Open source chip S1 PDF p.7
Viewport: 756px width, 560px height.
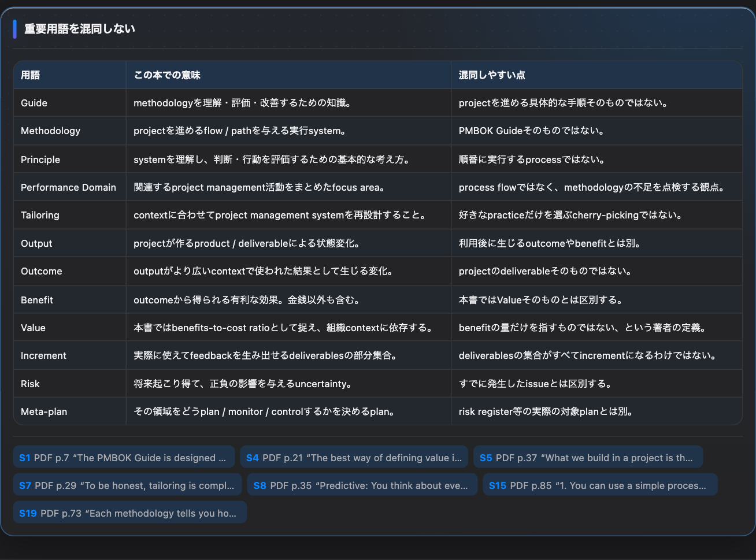click(124, 457)
